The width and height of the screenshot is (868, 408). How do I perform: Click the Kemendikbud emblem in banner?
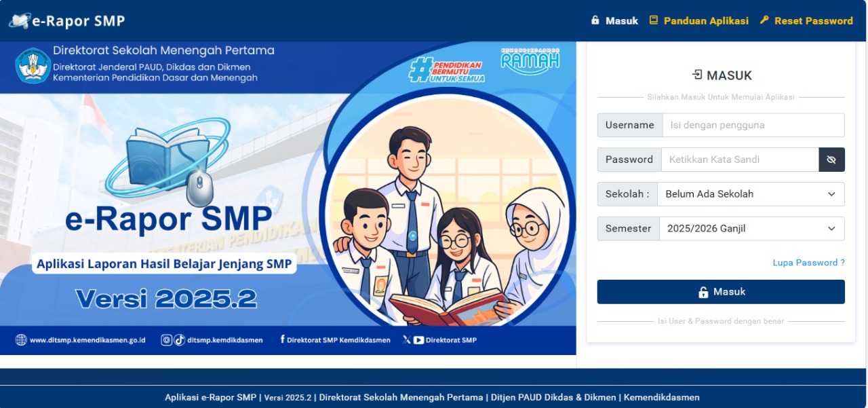33,65
